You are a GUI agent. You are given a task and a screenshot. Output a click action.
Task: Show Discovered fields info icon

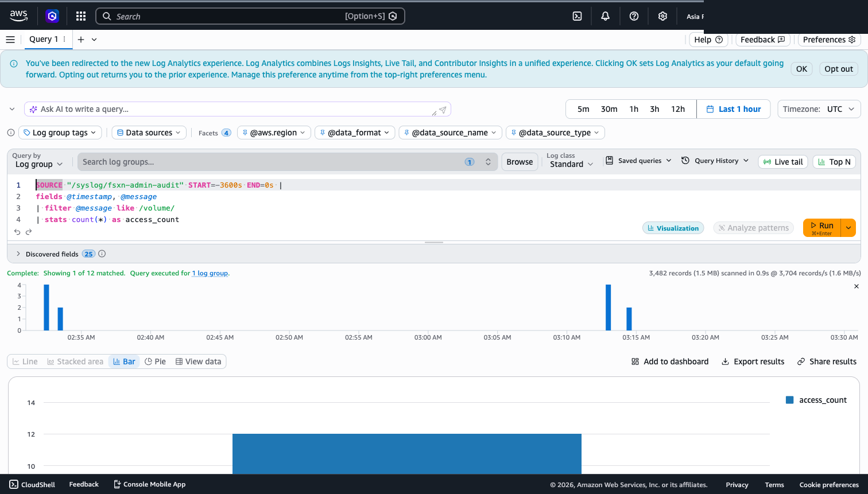click(102, 254)
